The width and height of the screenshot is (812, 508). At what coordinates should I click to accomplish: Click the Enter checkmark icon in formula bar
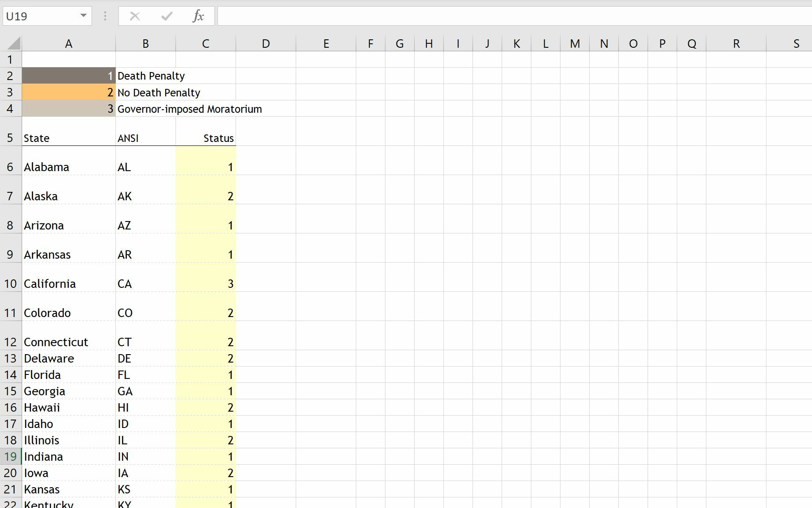pyautogui.click(x=167, y=16)
